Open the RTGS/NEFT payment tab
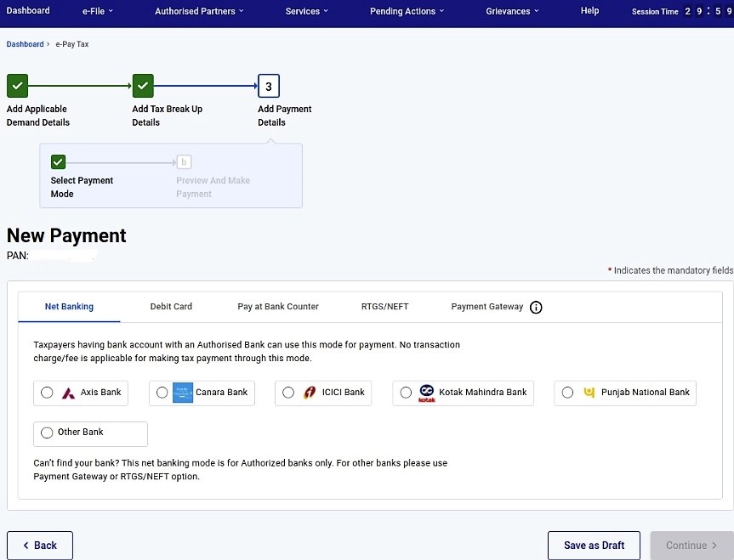 (x=384, y=307)
